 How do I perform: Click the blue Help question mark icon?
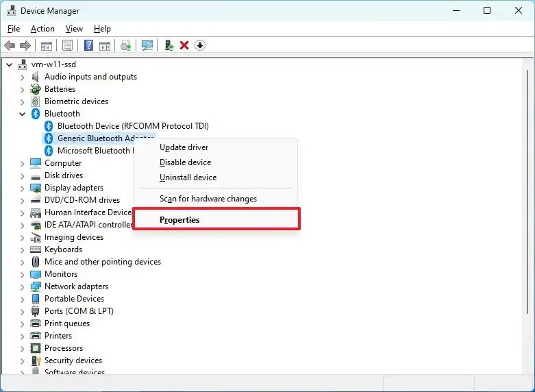click(x=88, y=45)
